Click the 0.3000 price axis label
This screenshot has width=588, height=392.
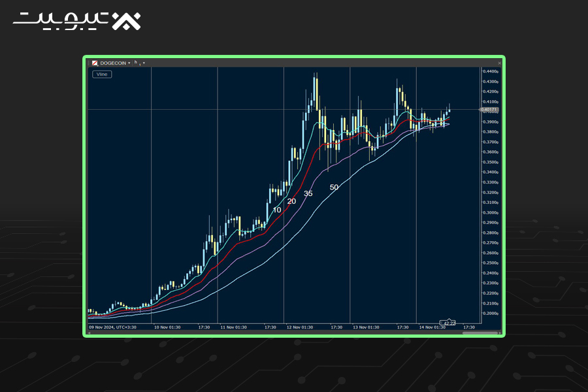(x=491, y=213)
